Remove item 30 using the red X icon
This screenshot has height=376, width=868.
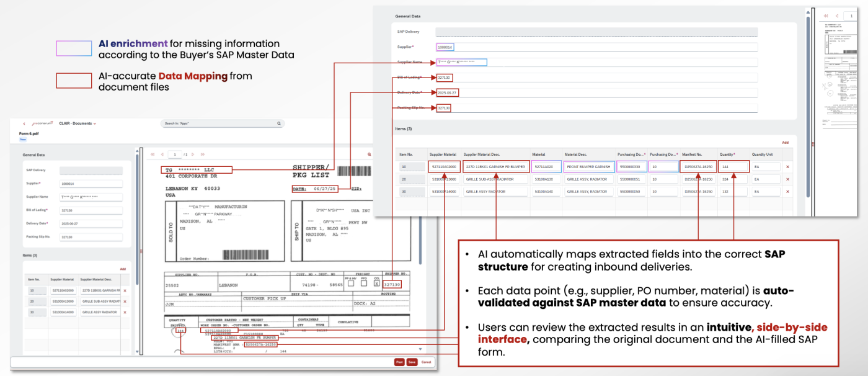pos(125,312)
